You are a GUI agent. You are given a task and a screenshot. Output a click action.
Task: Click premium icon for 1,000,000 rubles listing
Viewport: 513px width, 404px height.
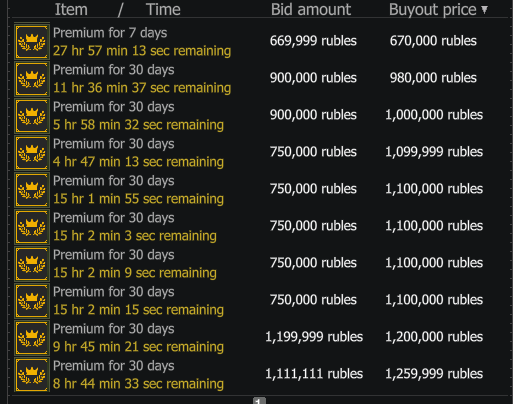32,116
